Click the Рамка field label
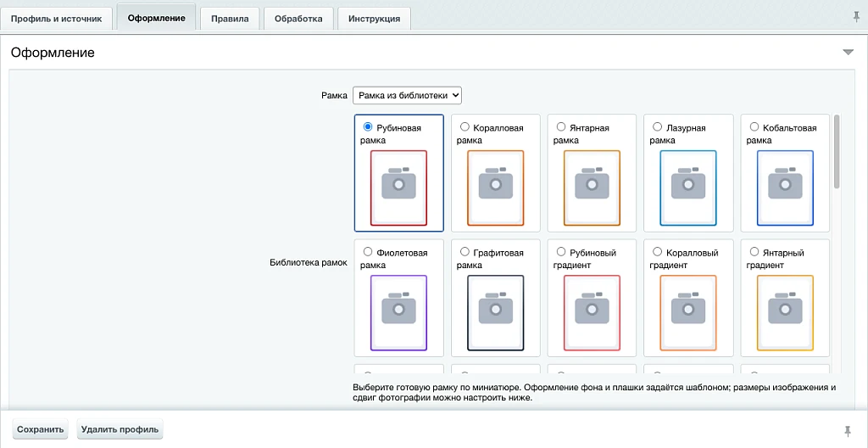The height and width of the screenshot is (448, 868). [334, 95]
